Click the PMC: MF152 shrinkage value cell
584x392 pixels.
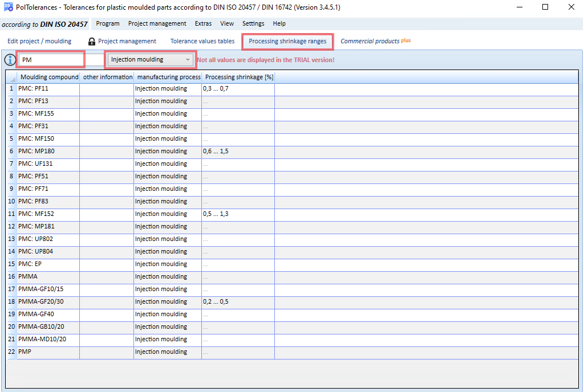238,214
